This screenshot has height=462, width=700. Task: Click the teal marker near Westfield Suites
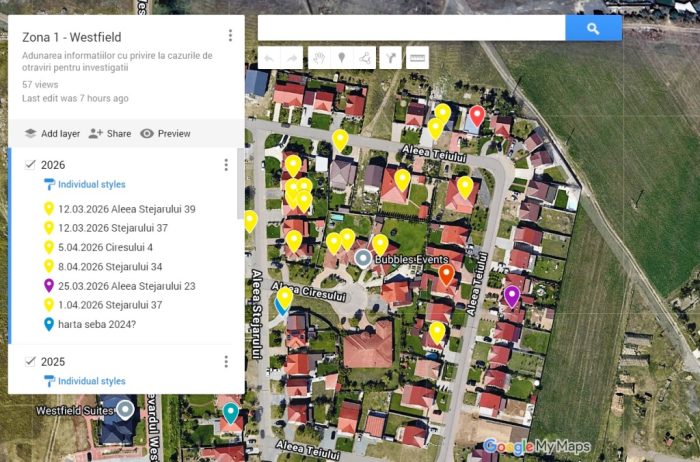point(231,413)
